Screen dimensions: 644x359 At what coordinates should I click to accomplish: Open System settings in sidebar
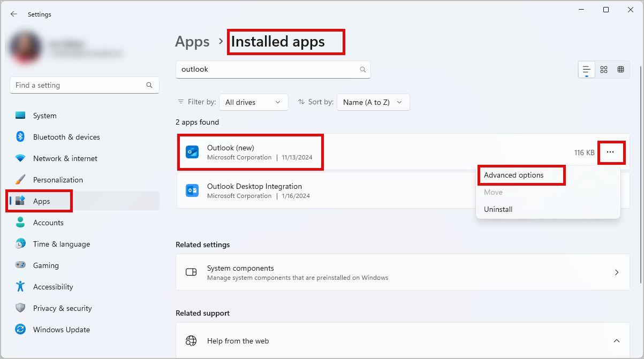coord(85,116)
